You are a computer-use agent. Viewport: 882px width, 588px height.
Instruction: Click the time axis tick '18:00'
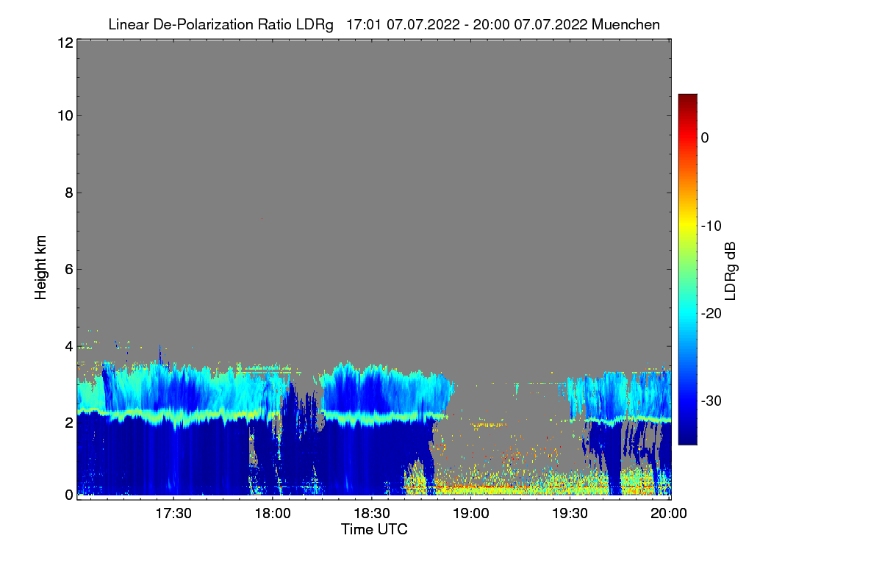(x=273, y=514)
